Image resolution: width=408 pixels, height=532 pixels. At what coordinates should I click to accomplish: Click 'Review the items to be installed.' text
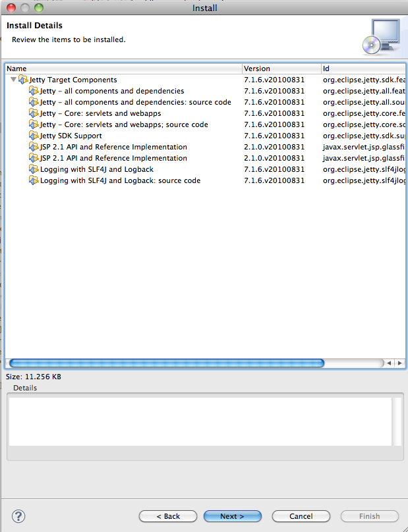(69, 40)
